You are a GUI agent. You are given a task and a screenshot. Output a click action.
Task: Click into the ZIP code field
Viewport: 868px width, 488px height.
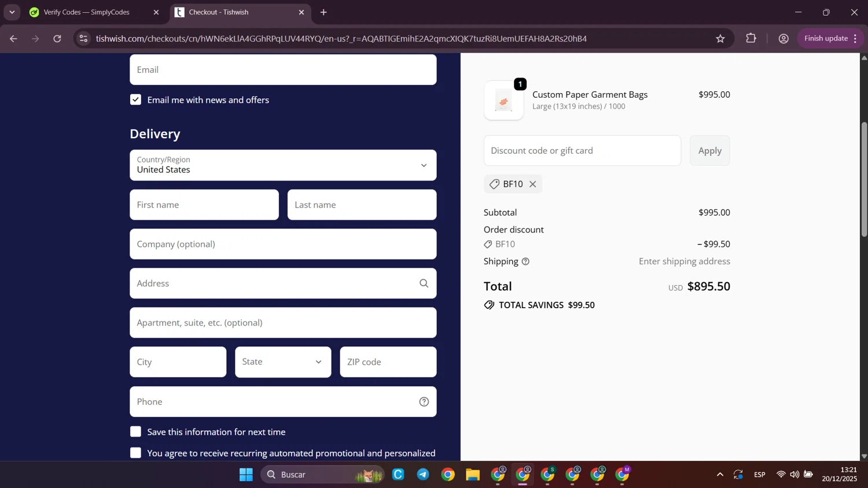tap(388, 362)
